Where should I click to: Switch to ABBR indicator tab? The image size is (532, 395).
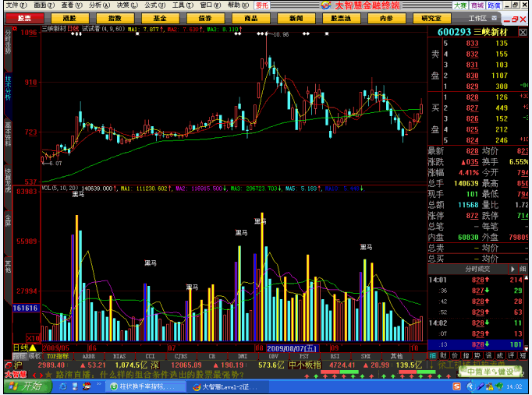point(89,356)
